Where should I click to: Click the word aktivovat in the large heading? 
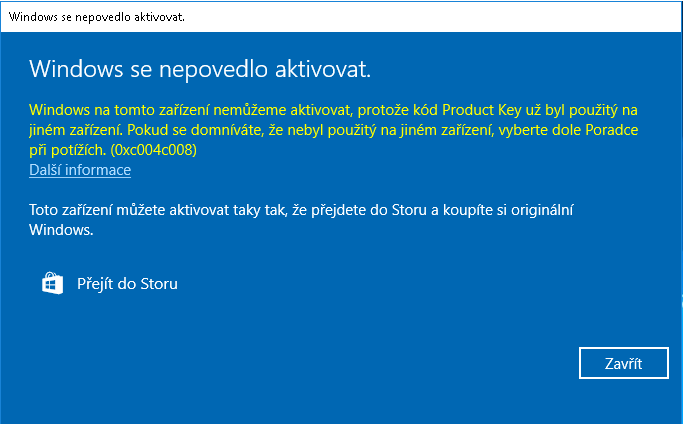tap(323, 69)
